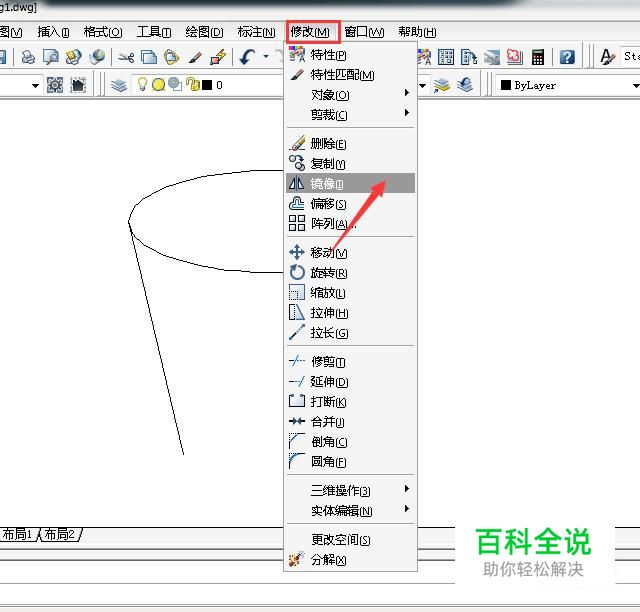Click the Markup Set Manager icon
This screenshot has width=640, height=612.
click(515, 57)
